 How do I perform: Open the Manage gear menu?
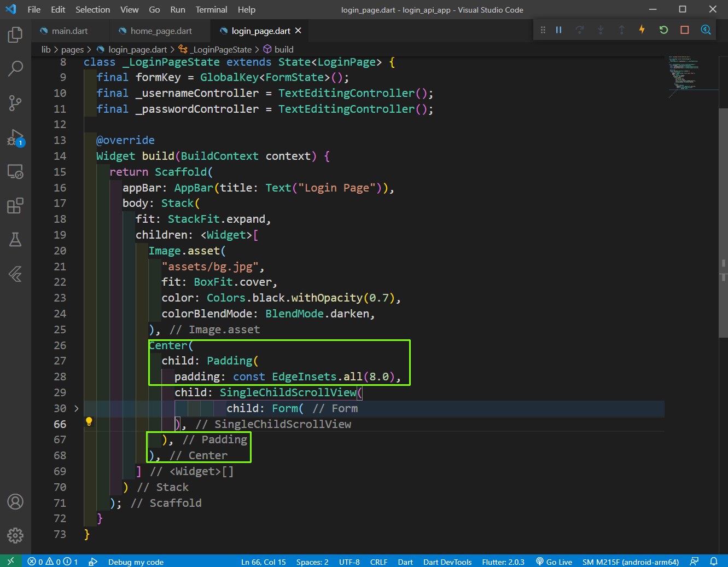[15, 535]
